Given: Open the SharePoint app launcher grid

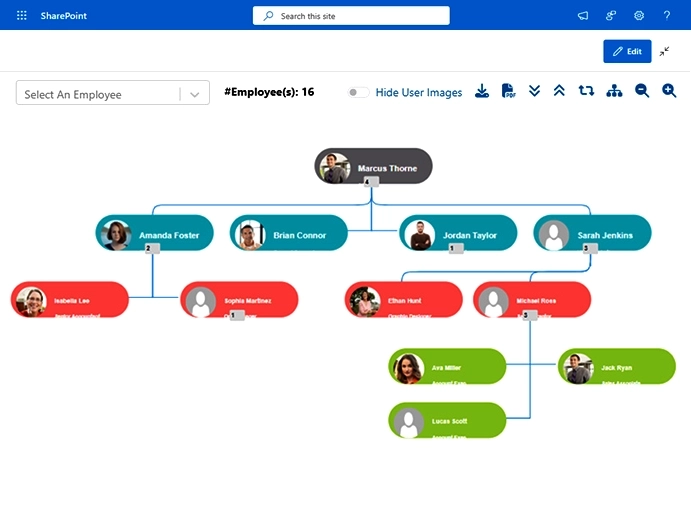Looking at the screenshot, I should [x=21, y=15].
